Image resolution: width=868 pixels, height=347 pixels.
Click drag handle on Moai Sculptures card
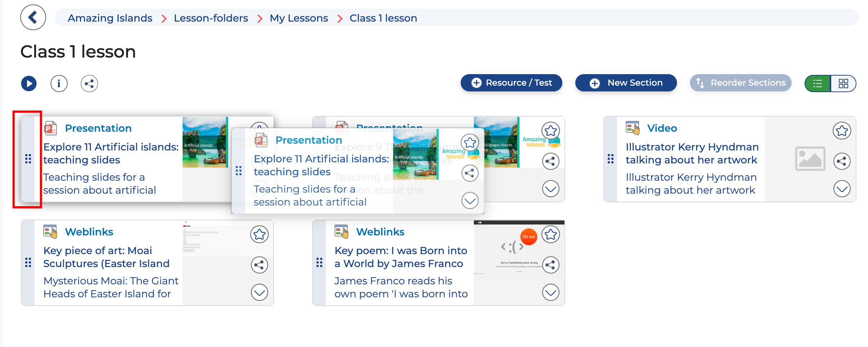(x=28, y=263)
